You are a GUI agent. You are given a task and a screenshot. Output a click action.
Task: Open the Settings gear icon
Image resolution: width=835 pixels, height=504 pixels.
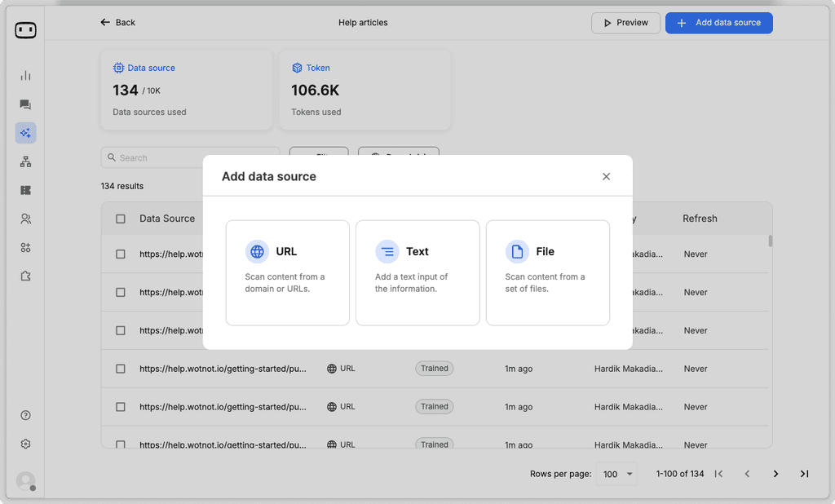point(25,444)
